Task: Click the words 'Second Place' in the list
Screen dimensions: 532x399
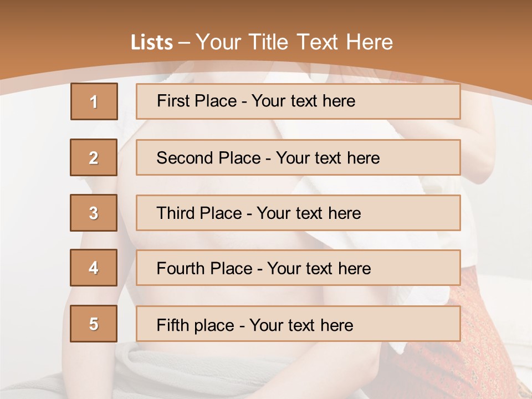Action: (x=208, y=158)
